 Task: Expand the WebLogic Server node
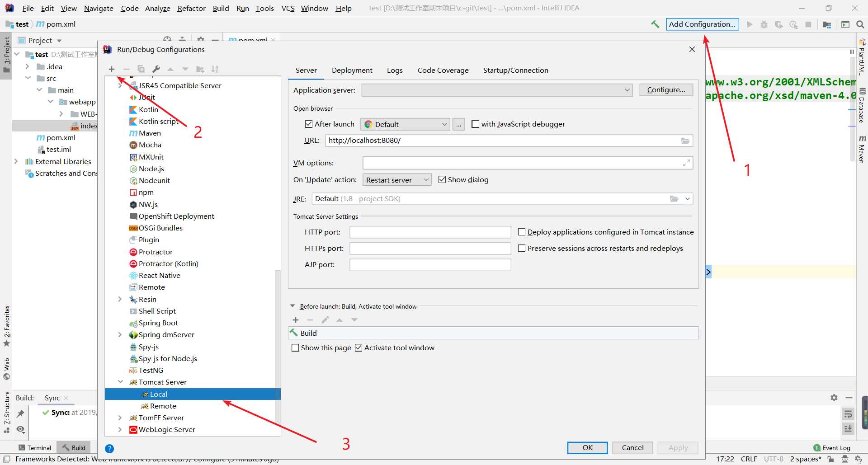[120, 429]
